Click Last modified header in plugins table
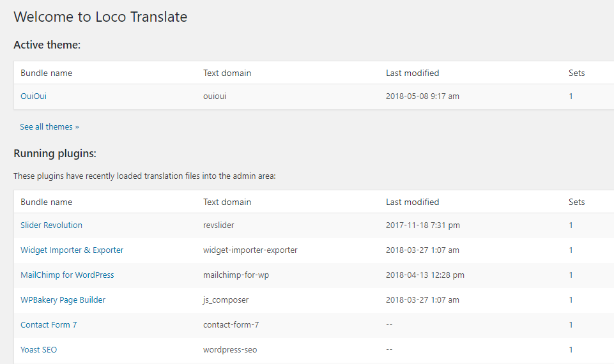Viewport: 614px width, 364px height. coord(412,202)
